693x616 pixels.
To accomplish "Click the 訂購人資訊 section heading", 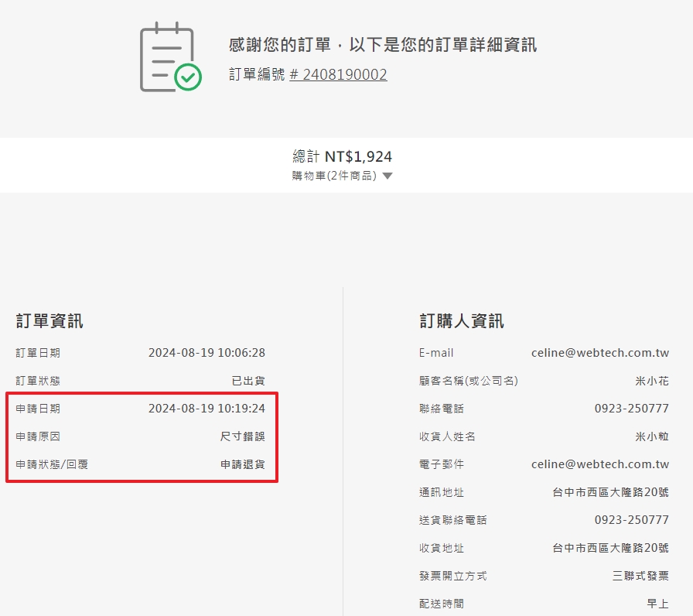I will point(461,321).
